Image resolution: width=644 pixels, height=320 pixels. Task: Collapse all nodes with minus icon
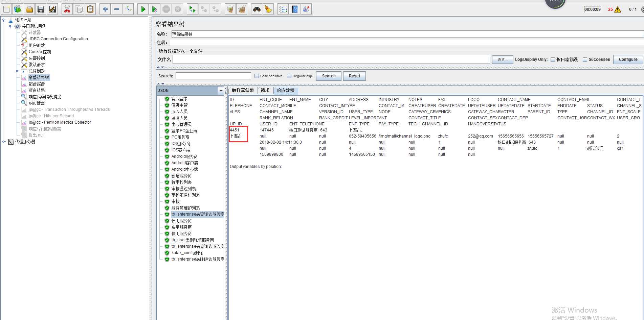(117, 9)
